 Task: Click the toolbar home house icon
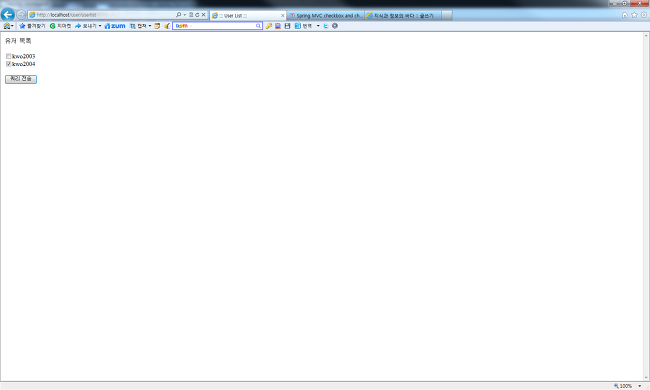6,26
